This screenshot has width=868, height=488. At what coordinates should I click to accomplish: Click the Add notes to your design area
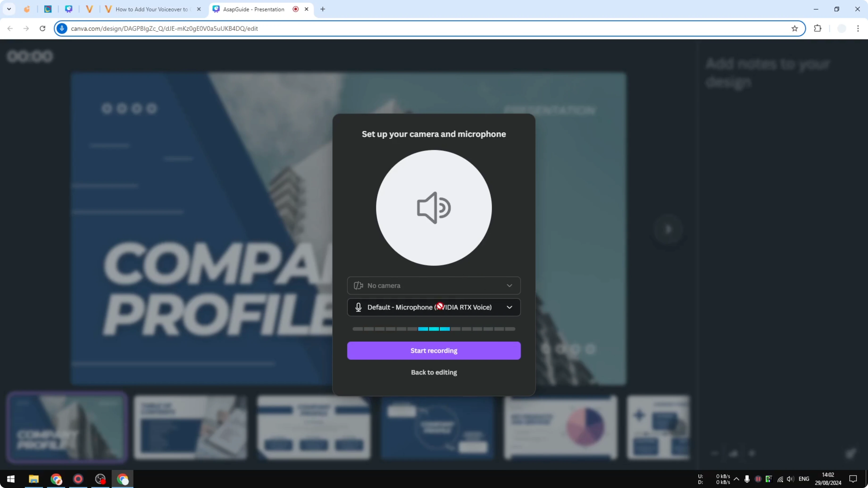[768, 73]
